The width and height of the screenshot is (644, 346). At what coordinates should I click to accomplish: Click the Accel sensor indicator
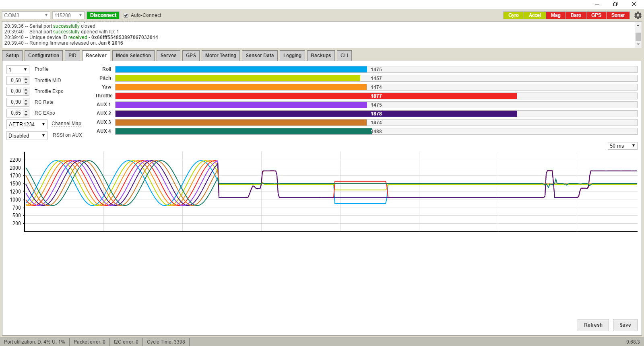[x=535, y=15]
